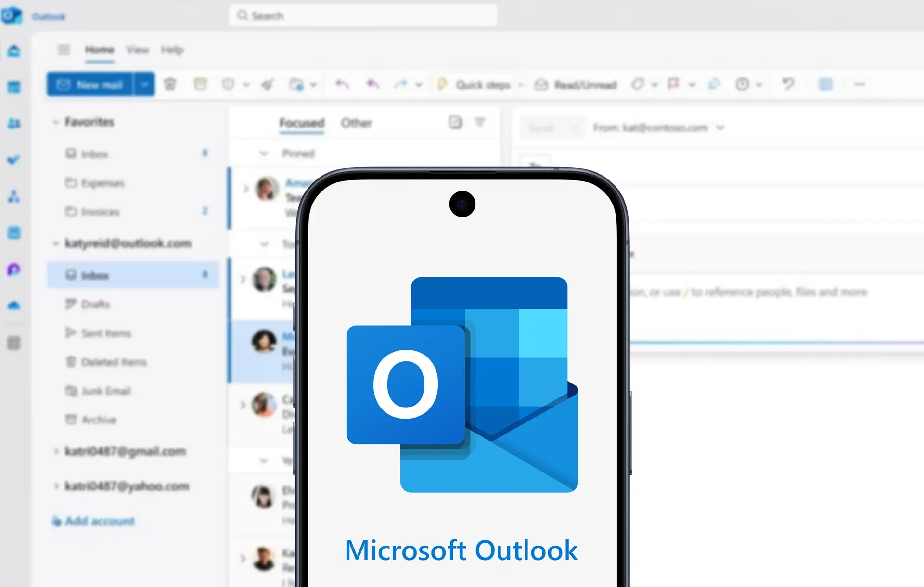Open the Archive folder
The image size is (924, 587).
133,420
